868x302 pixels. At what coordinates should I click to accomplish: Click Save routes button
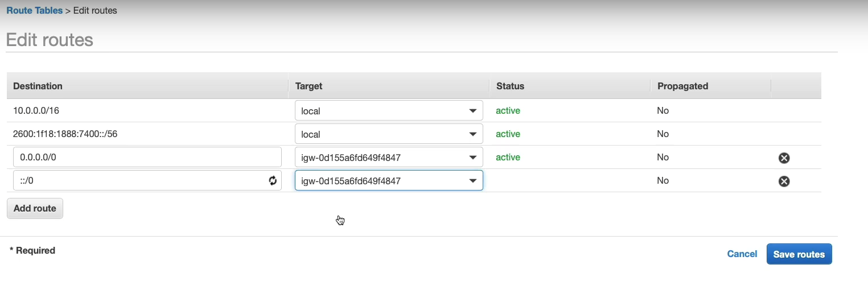[x=799, y=254]
